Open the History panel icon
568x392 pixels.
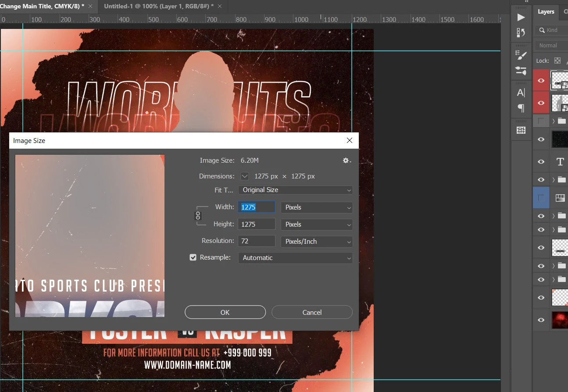point(521,33)
